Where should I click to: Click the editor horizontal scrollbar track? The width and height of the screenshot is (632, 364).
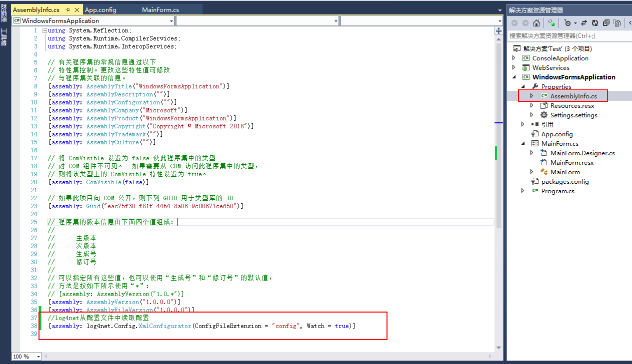tap(269, 357)
